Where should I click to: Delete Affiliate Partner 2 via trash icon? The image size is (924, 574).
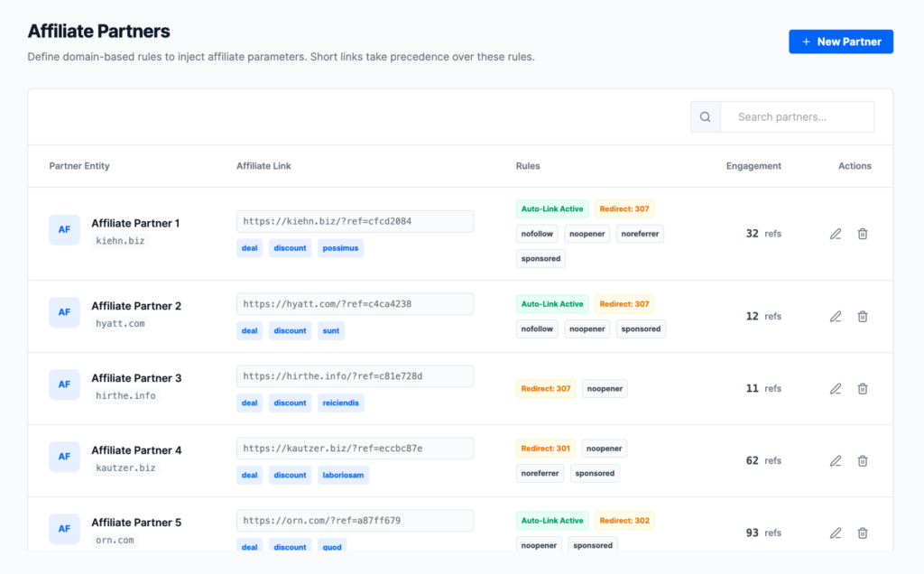[x=863, y=317]
